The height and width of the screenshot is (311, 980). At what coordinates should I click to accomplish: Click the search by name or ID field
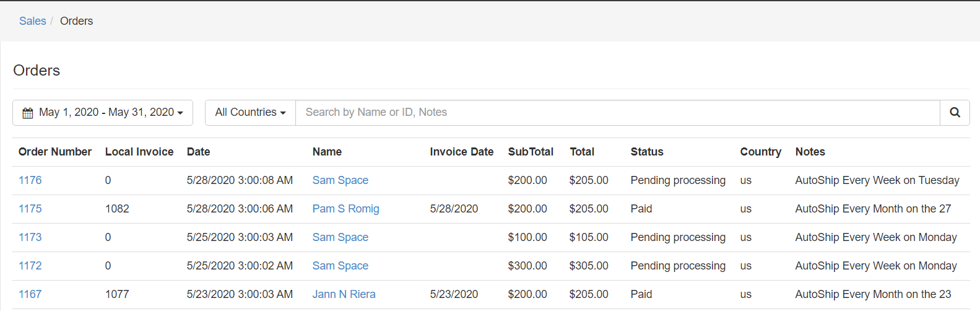(617, 113)
